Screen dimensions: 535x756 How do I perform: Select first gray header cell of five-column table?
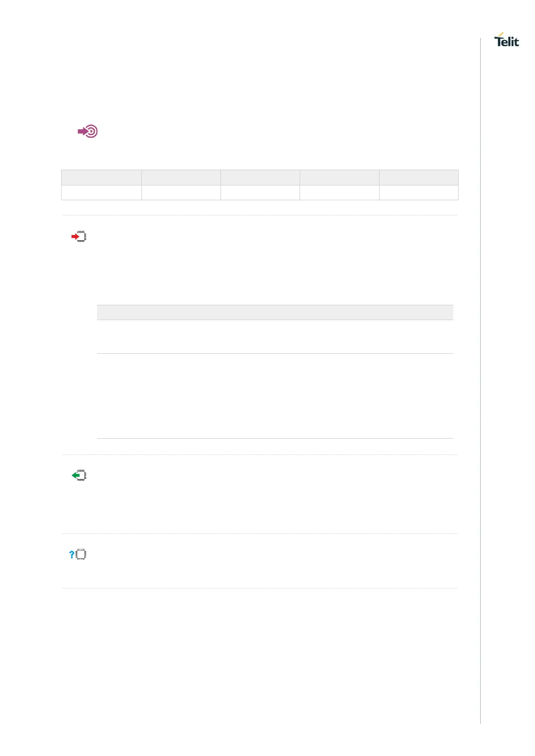coord(102,177)
